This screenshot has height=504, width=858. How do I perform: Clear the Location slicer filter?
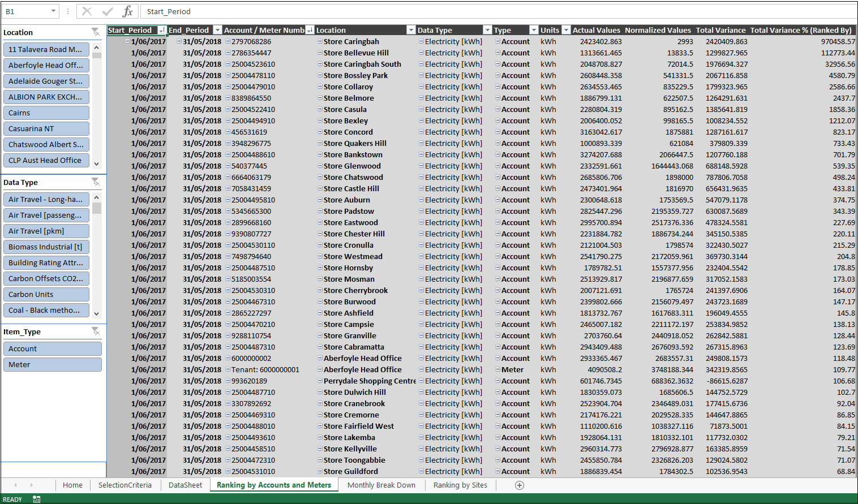tap(96, 32)
